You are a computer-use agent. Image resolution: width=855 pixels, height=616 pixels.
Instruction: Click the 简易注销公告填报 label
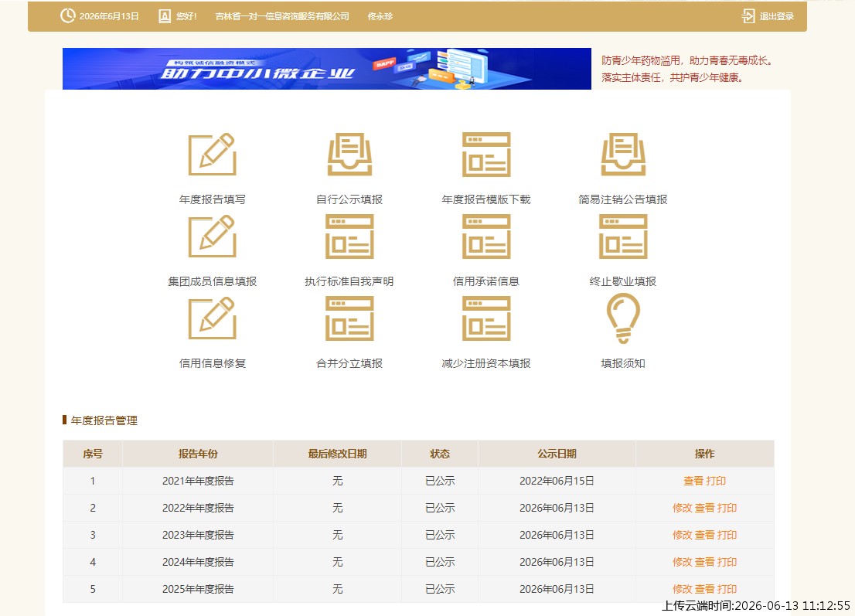click(623, 199)
